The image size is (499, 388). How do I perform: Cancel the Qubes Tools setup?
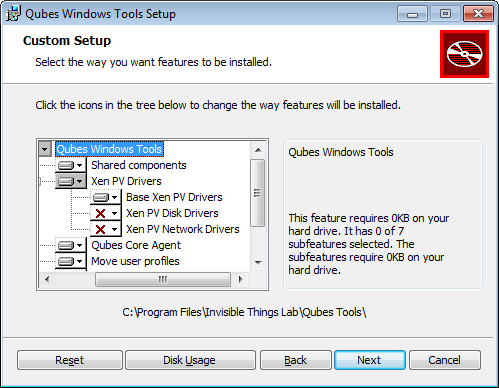[445, 360]
